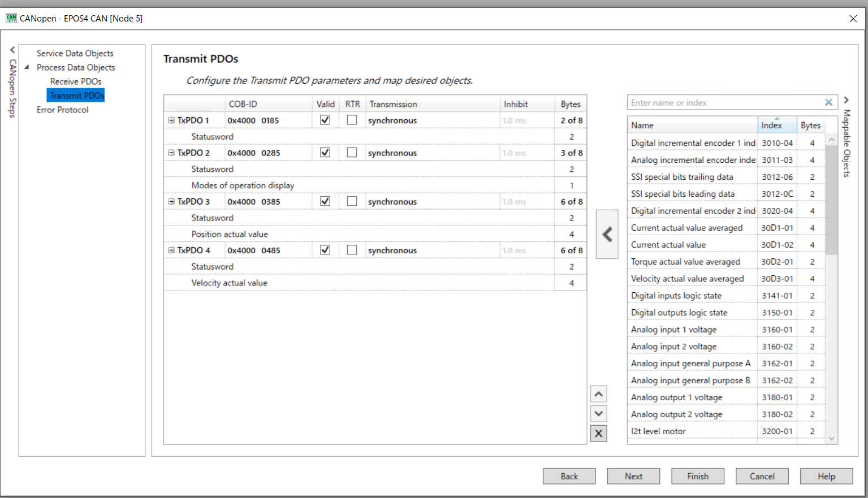Sort mappable objects by Index column
This screenshot has width=868, height=498.
pyautogui.click(x=777, y=125)
